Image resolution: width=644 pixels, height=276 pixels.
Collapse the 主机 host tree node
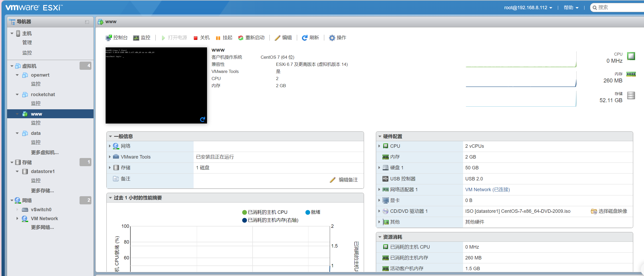12,33
